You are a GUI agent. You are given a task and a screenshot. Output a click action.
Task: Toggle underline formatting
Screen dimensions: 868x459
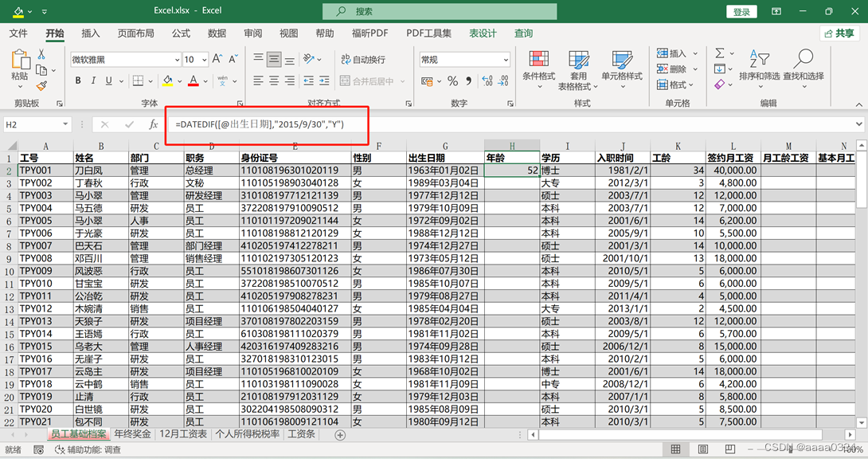[x=108, y=80]
